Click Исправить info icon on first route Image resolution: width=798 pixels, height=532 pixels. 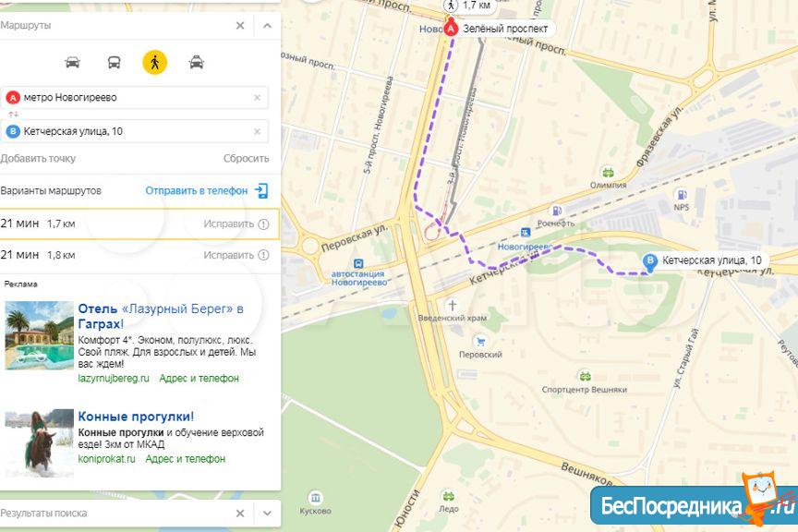(263, 224)
